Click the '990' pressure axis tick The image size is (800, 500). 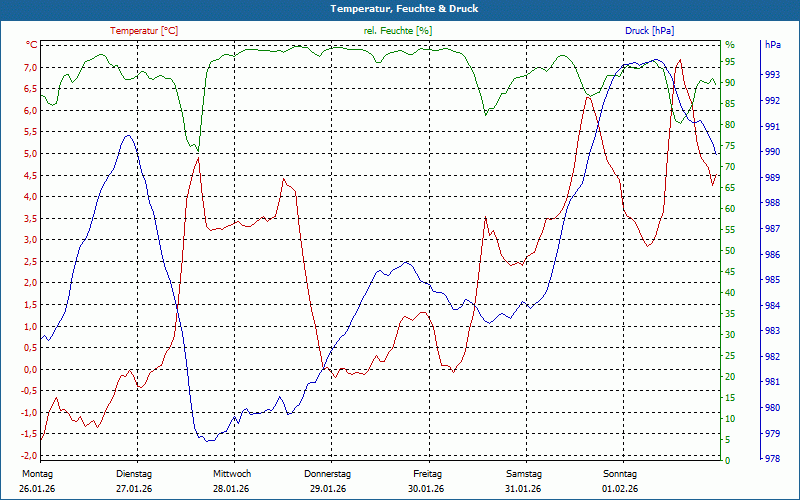(773, 152)
